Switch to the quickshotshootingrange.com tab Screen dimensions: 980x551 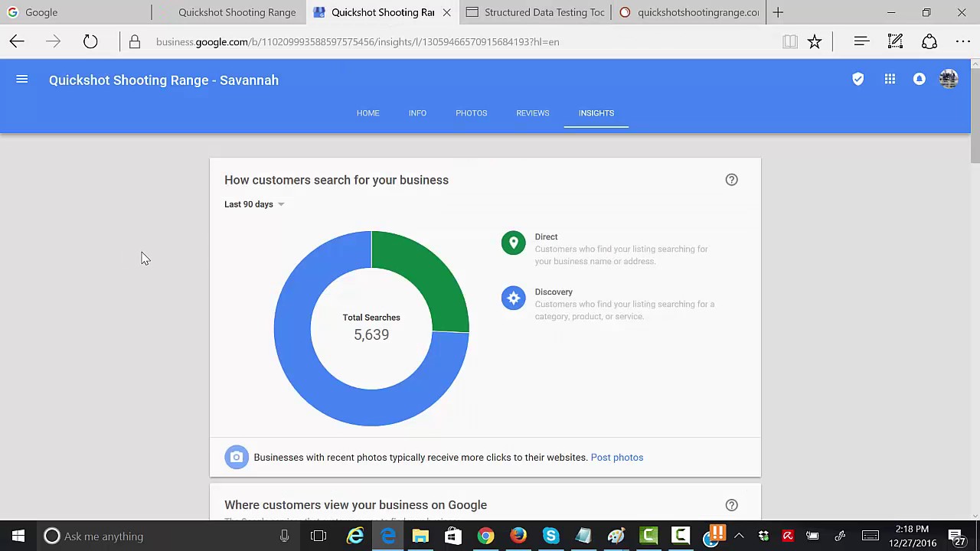(688, 12)
